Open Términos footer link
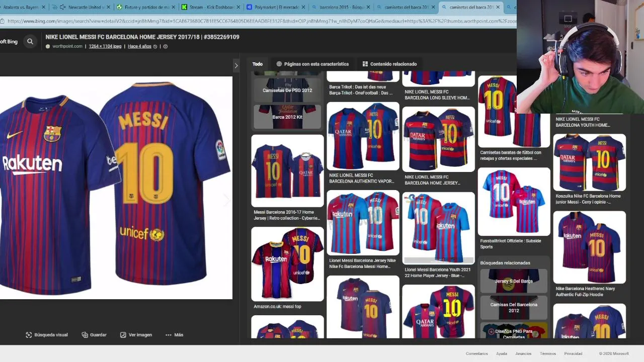The image size is (644, 362). pos(548,353)
